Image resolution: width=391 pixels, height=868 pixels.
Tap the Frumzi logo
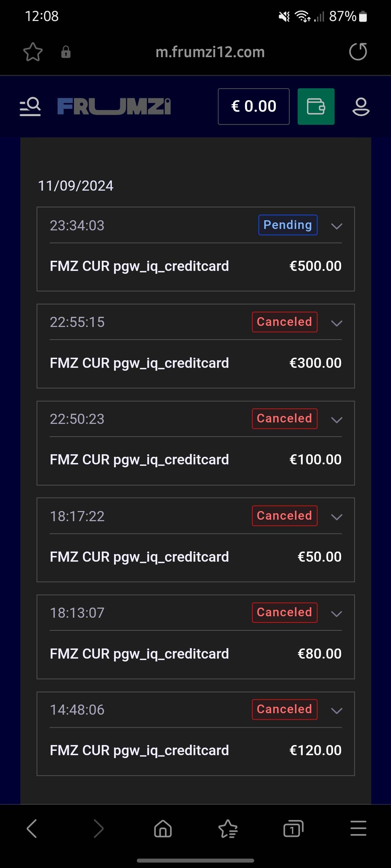114,107
